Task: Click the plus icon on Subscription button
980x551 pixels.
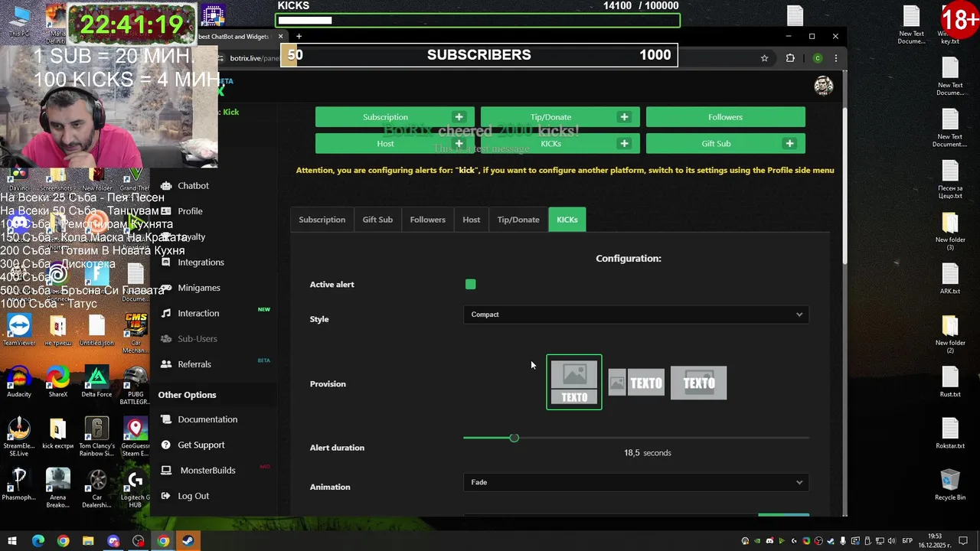Action: [x=459, y=117]
